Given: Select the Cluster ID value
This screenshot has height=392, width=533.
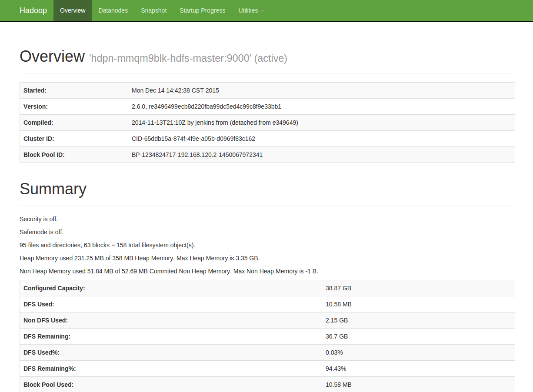Looking at the screenshot, I should click(193, 139).
